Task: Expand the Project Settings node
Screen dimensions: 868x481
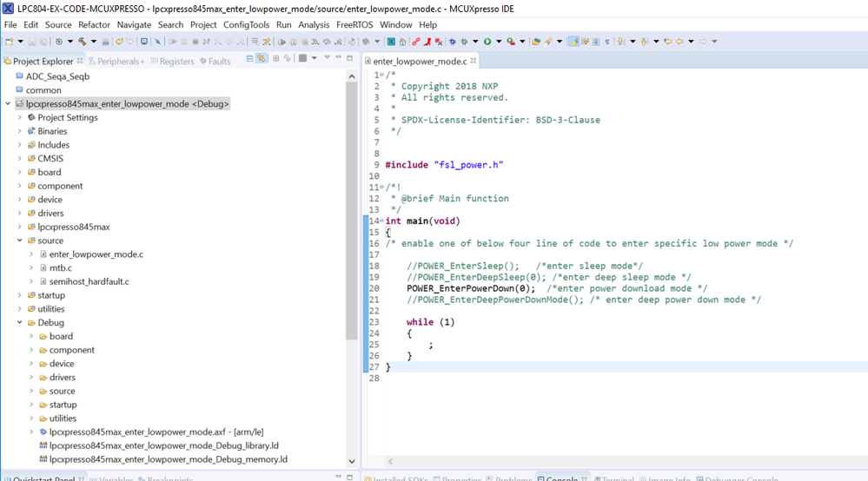Action: [x=19, y=117]
